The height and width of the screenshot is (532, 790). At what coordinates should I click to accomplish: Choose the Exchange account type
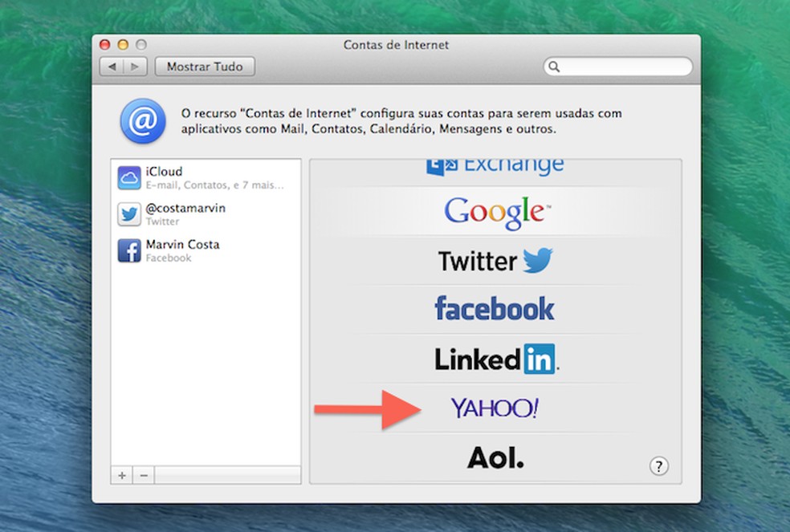495,166
